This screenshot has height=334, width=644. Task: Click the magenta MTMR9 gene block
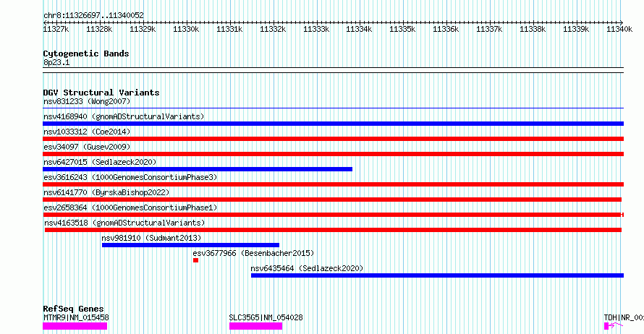75,326
